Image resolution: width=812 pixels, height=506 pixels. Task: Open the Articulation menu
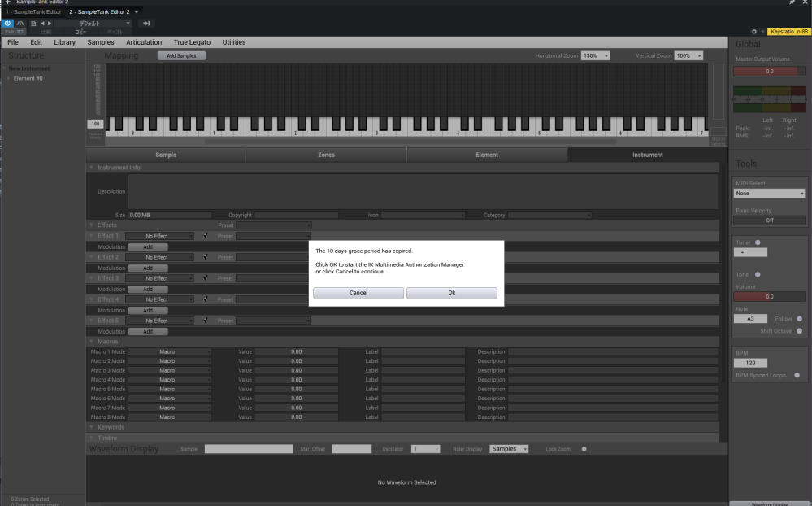(x=144, y=42)
